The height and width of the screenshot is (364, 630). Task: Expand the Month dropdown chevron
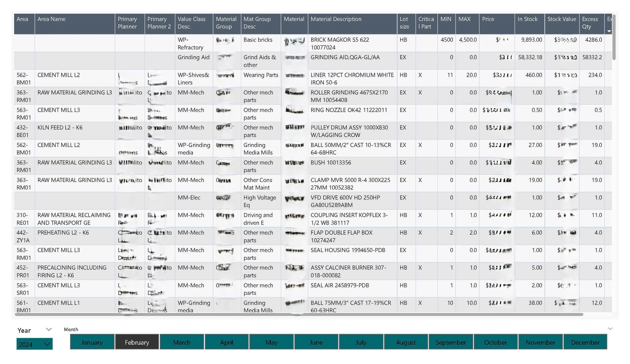pos(610,329)
